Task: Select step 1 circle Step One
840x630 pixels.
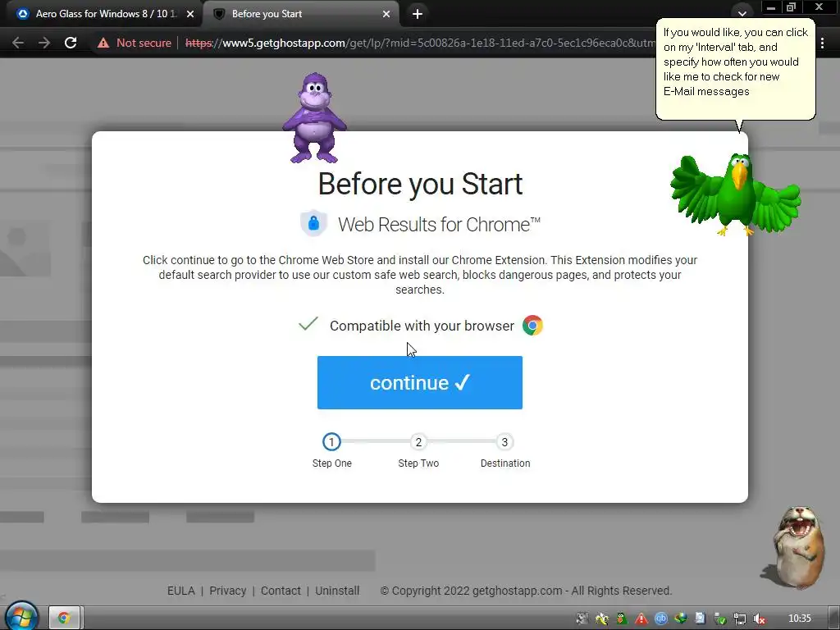Action: point(331,442)
